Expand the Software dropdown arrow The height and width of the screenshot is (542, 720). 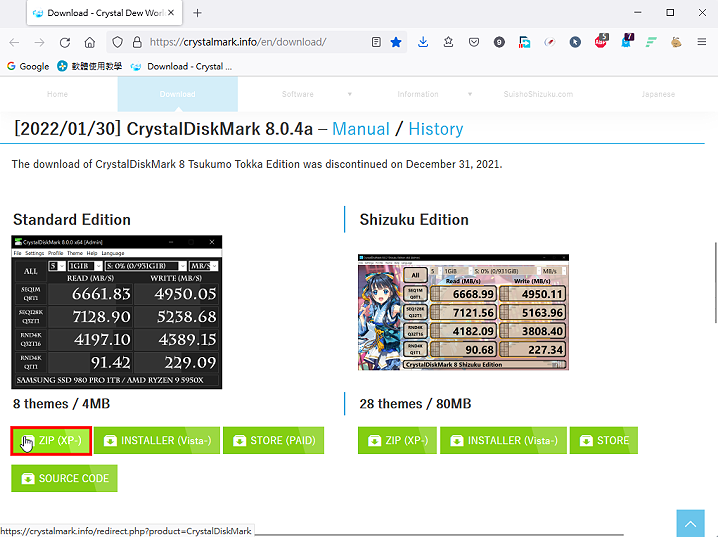pyautogui.click(x=350, y=94)
